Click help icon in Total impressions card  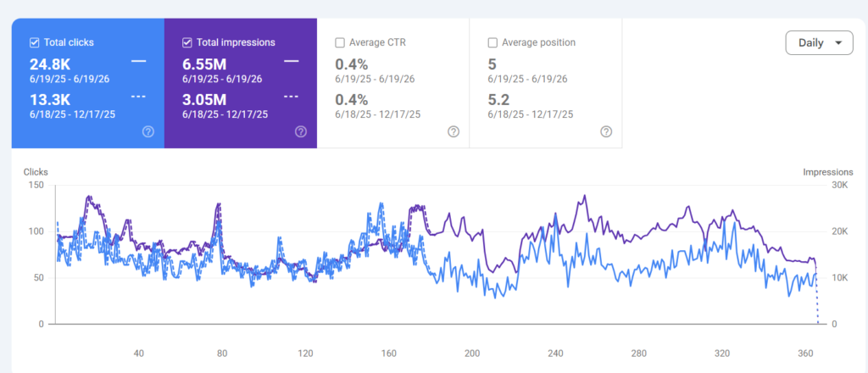301,131
